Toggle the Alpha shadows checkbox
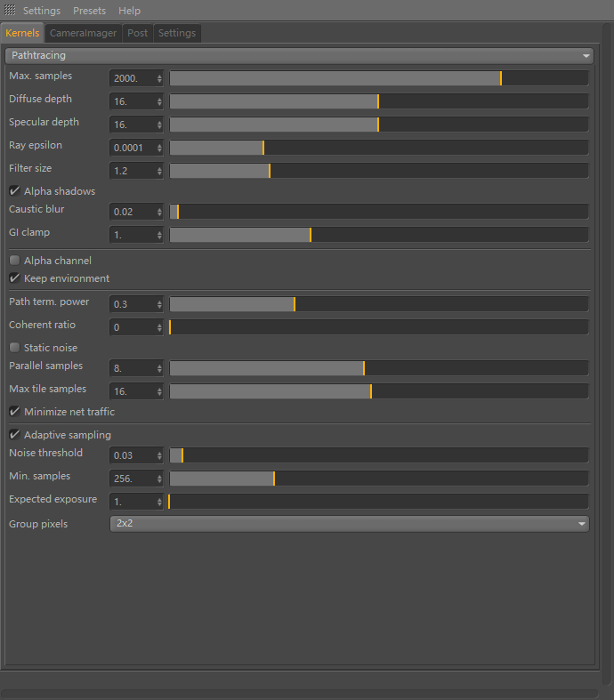Image resolution: width=614 pixels, height=700 pixels. (x=15, y=191)
